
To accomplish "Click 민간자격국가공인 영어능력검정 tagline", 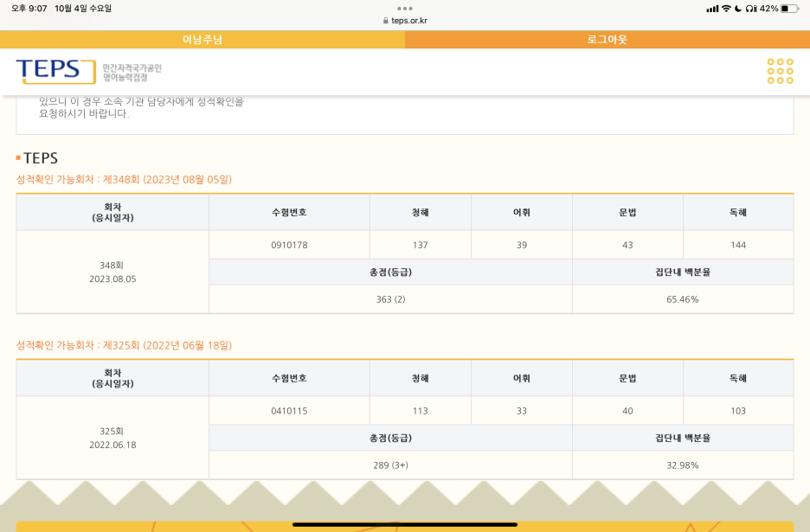I will point(132,73).
